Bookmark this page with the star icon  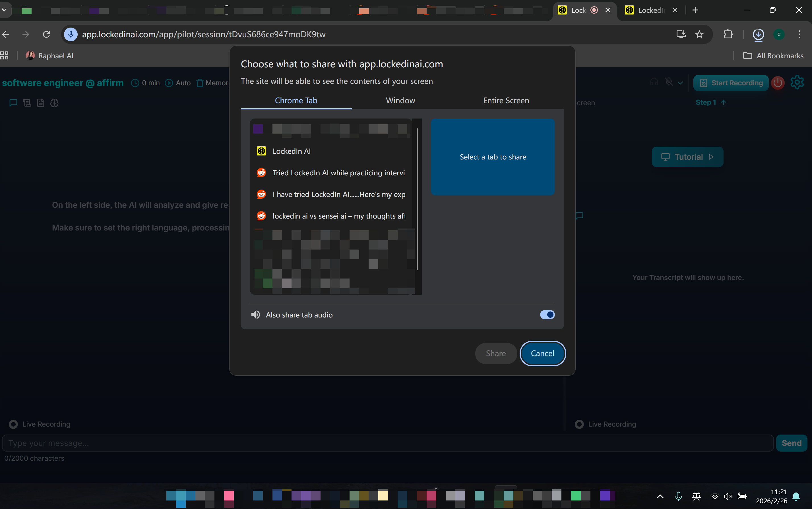[x=699, y=34]
